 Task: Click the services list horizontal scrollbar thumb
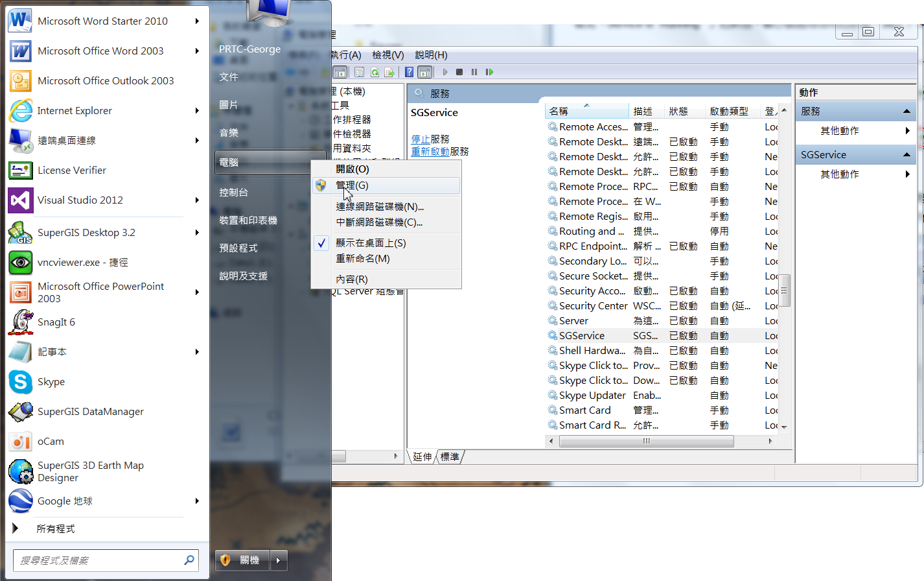646,441
